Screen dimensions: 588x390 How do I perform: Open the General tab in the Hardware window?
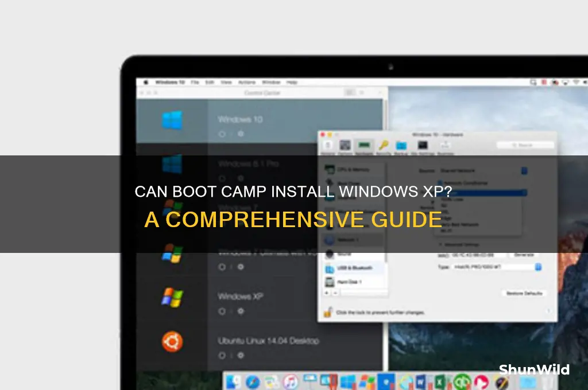(328, 147)
